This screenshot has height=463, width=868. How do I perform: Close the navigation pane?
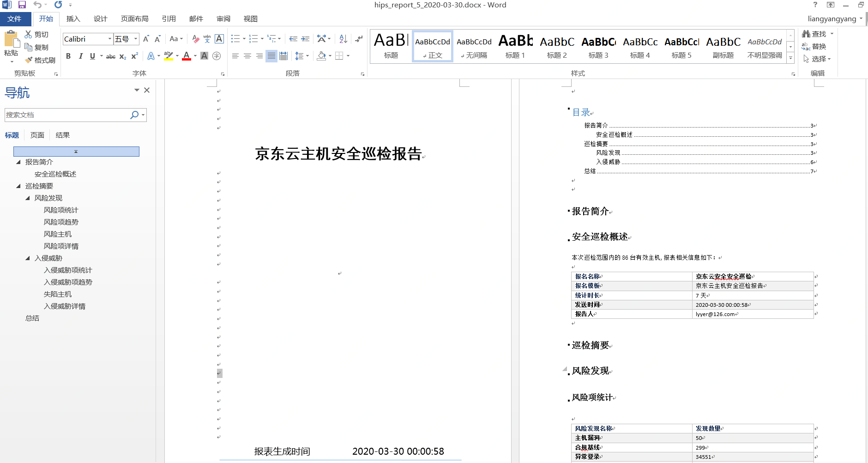[147, 90]
